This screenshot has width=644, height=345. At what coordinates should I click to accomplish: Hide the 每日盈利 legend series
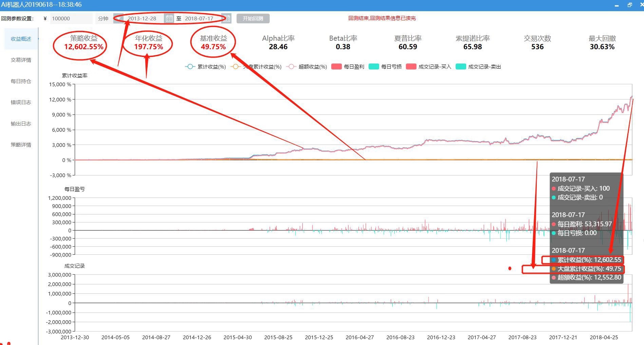347,67
